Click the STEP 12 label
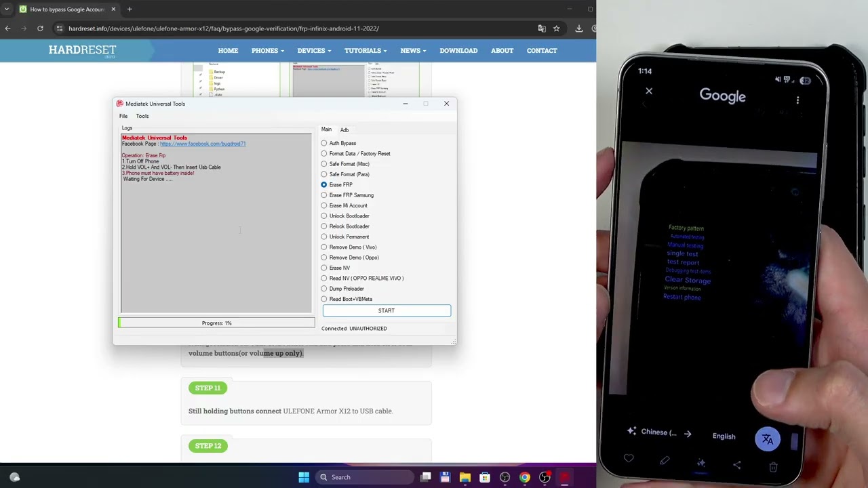Viewport: 868px width, 488px height. pos(208,446)
